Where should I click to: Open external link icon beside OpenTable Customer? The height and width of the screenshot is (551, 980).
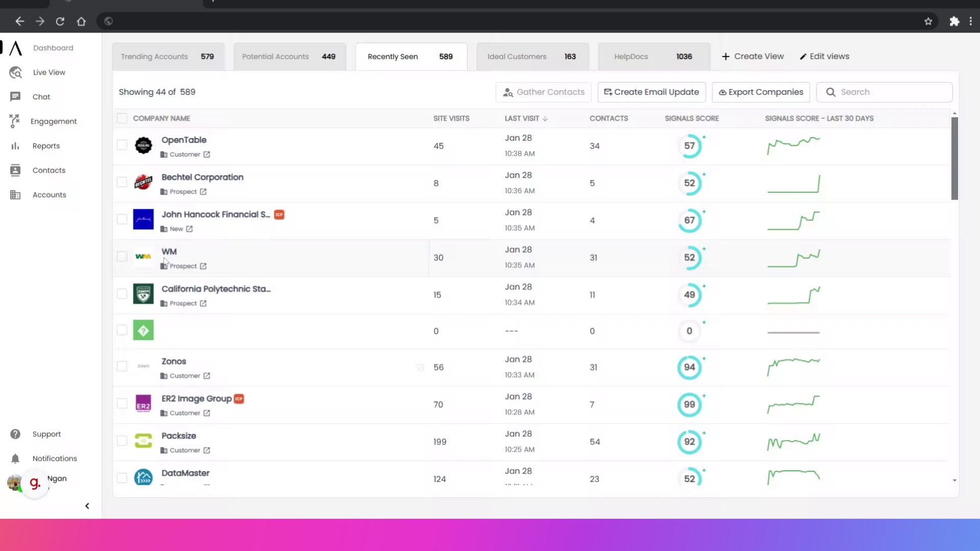point(207,155)
